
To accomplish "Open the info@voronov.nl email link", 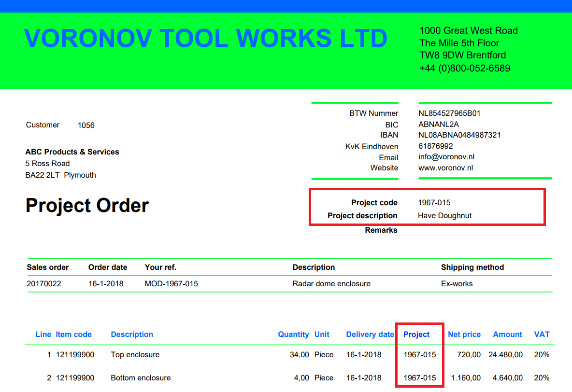I will pos(446,157).
